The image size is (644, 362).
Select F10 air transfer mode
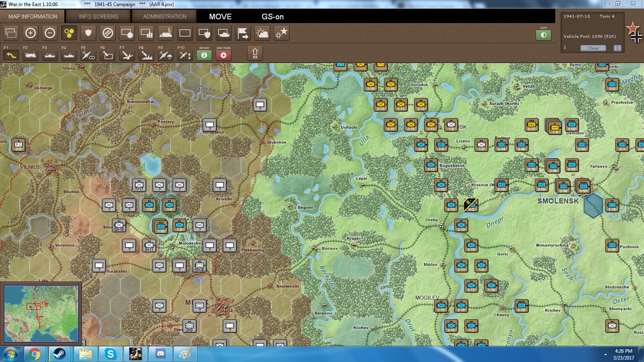point(185,55)
